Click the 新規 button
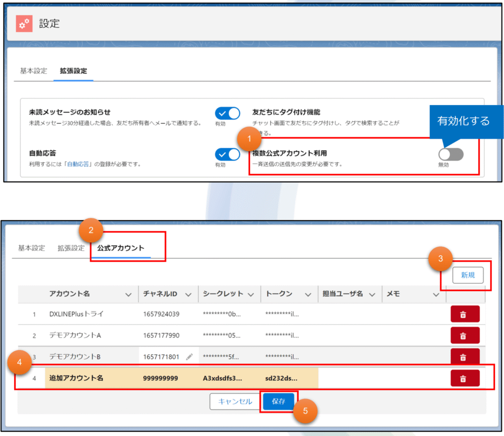The width and height of the screenshot is (504, 436). coord(468,275)
